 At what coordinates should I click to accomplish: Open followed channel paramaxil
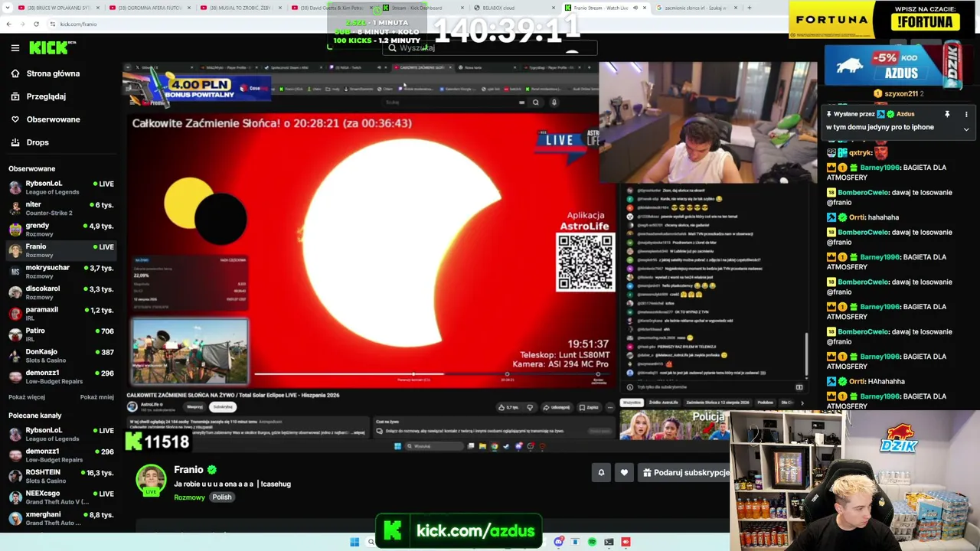61,314
